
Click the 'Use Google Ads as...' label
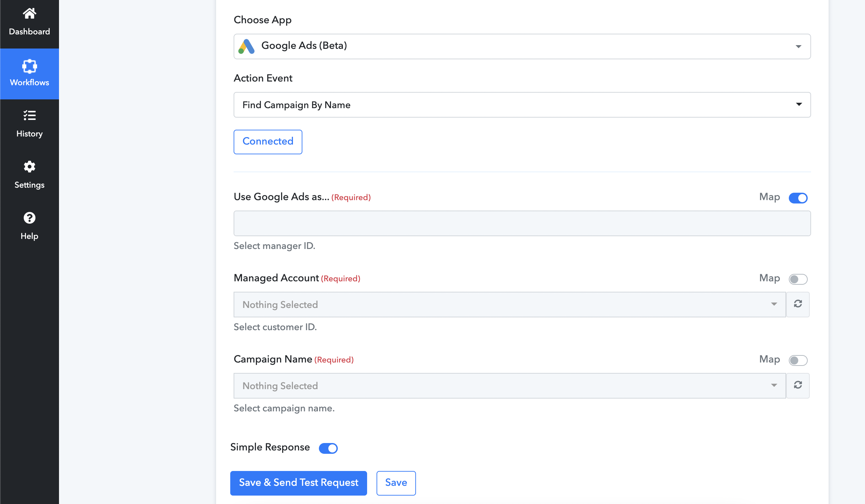pyautogui.click(x=281, y=197)
